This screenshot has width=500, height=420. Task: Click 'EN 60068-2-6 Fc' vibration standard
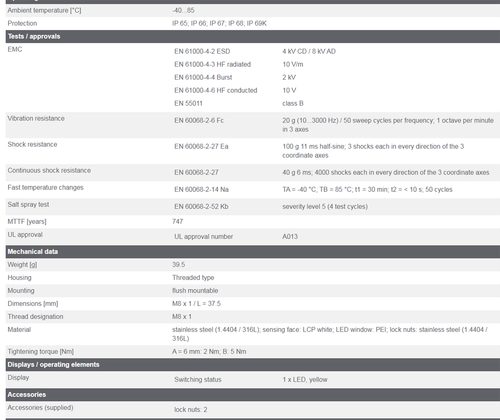pos(199,120)
